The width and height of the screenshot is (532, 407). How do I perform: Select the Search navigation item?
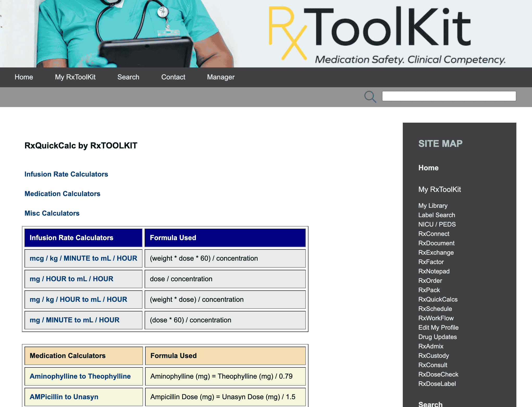pos(128,77)
